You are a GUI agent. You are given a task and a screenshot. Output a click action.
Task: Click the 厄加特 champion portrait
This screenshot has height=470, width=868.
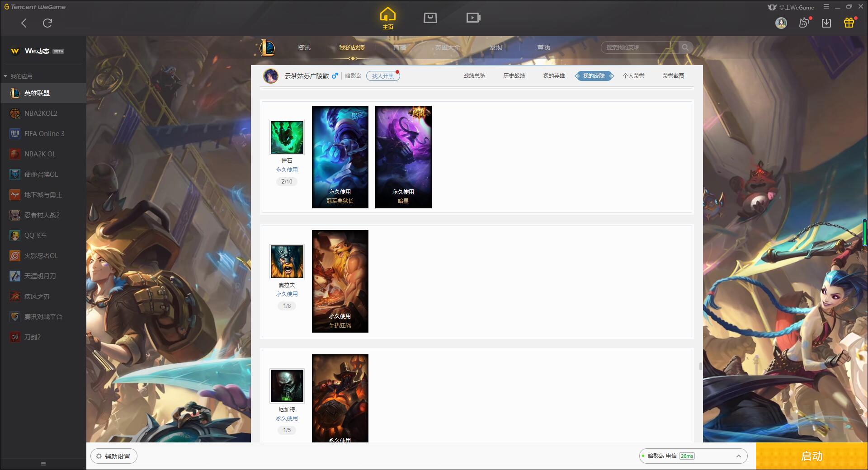287,386
